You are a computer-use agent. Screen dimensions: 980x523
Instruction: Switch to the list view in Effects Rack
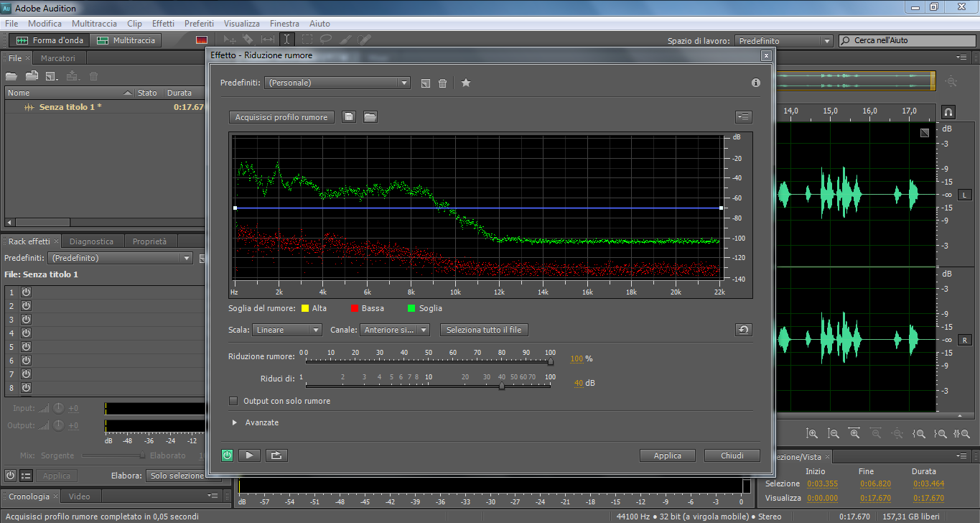tap(26, 476)
